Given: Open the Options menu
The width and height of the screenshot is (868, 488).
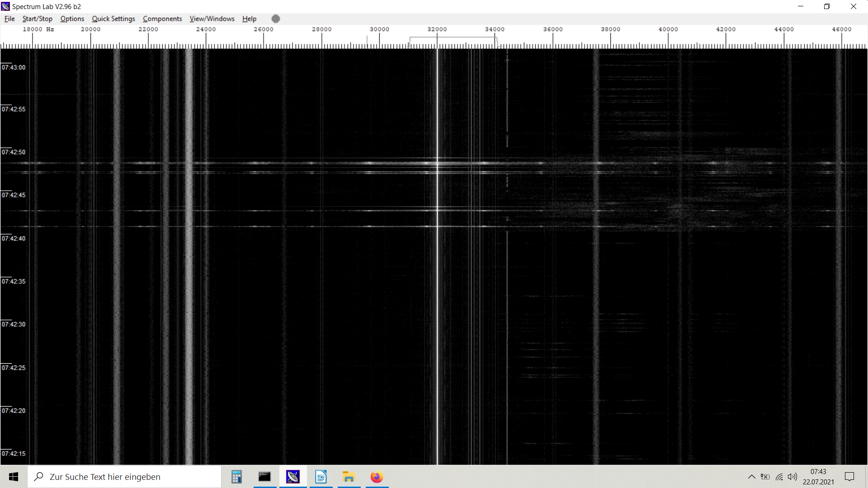Looking at the screenshot, I should pyautogui.click(x=72, y=19).
